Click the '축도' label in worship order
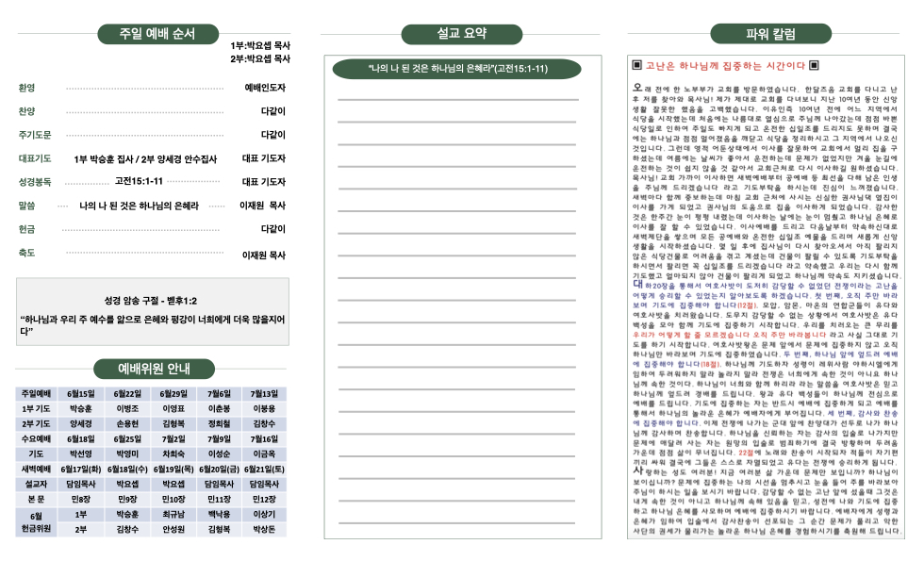 tap(26, 253)
